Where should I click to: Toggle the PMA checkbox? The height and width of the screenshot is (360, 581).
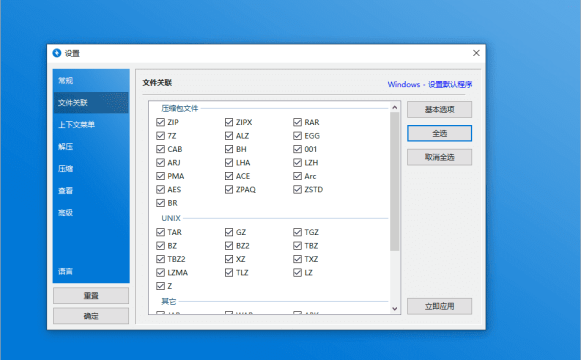(160, 176)
